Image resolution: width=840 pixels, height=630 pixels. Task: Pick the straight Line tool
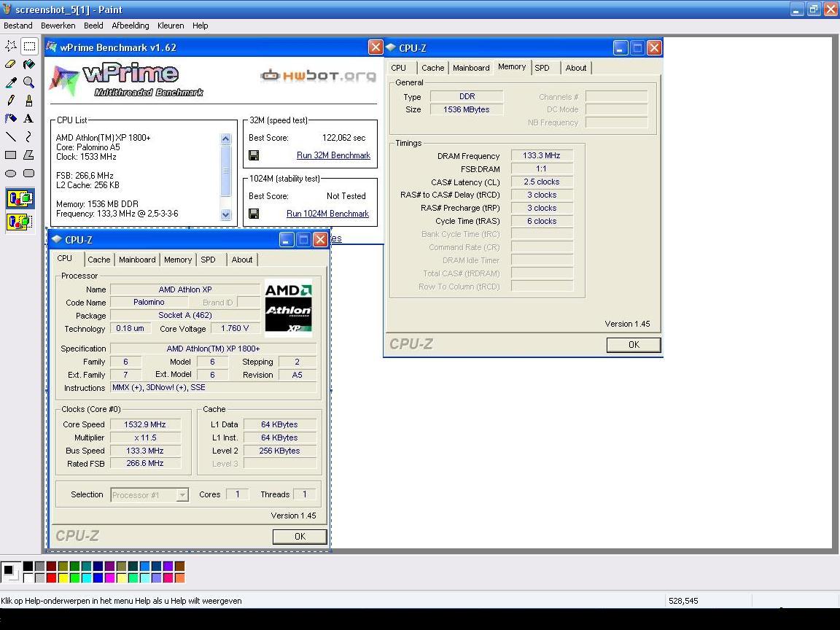tap(11, 136)
